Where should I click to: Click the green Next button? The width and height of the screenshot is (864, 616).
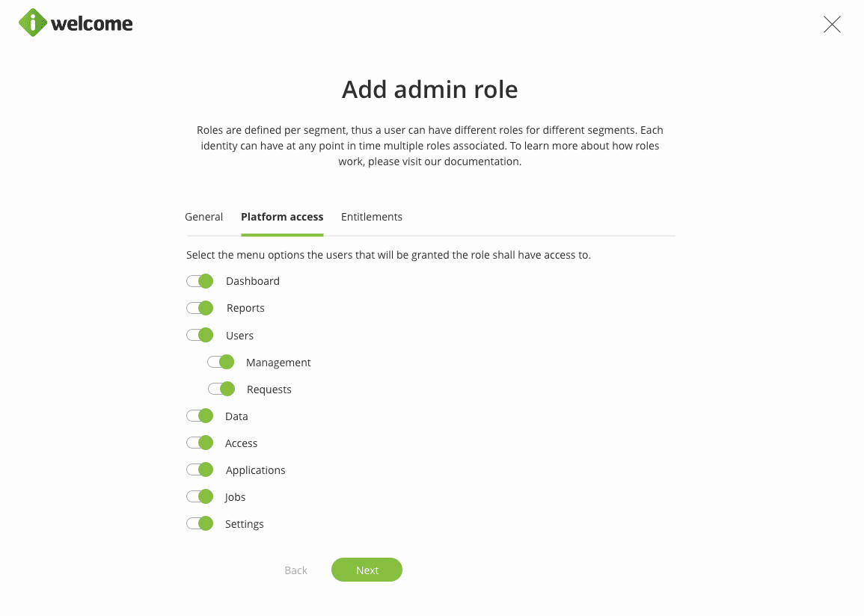[367, 570]
